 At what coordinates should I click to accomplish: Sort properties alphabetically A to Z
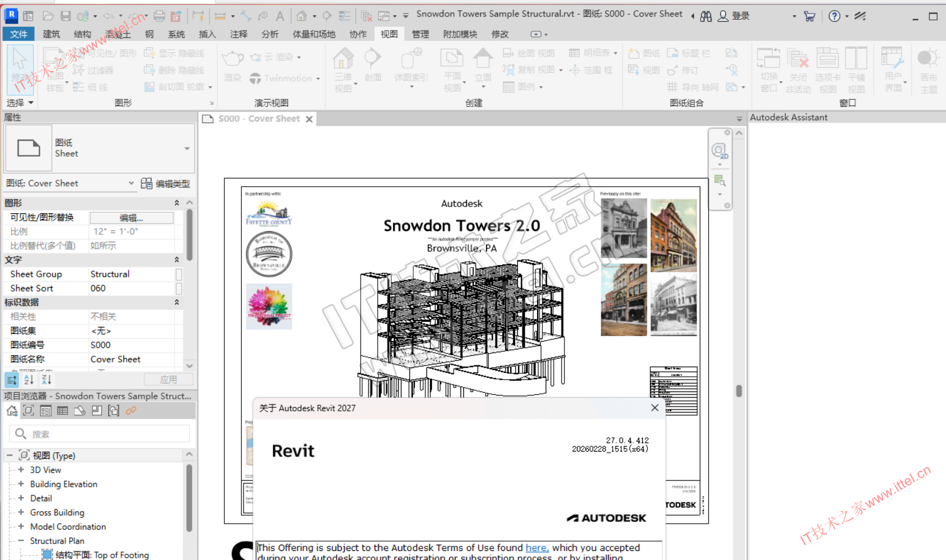(29, 380)
